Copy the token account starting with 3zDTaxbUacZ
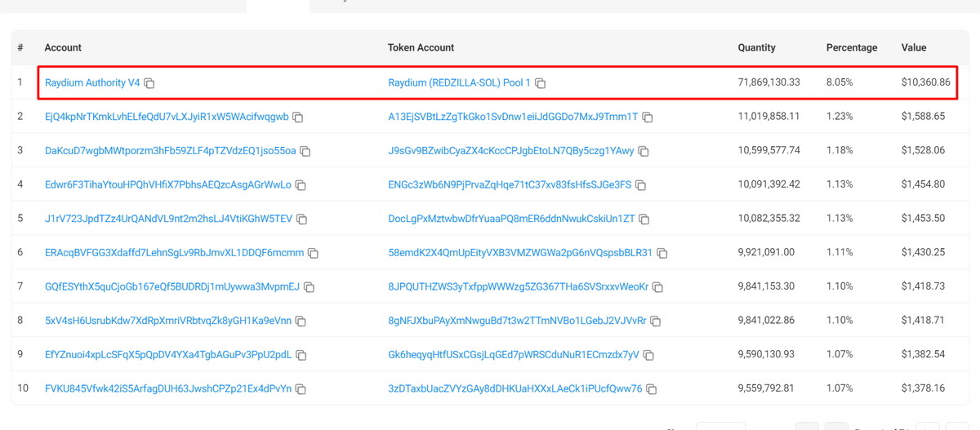Viewport: 980px width, 430px height. [x=652, y=389]
